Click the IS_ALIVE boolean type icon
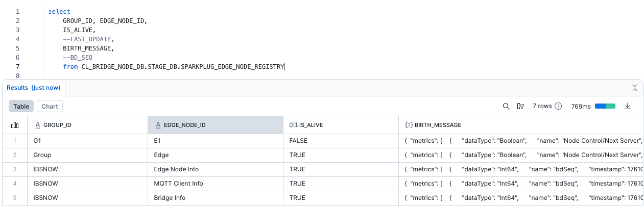Screen dimensions: 644x206 click(x=293, y=125)
